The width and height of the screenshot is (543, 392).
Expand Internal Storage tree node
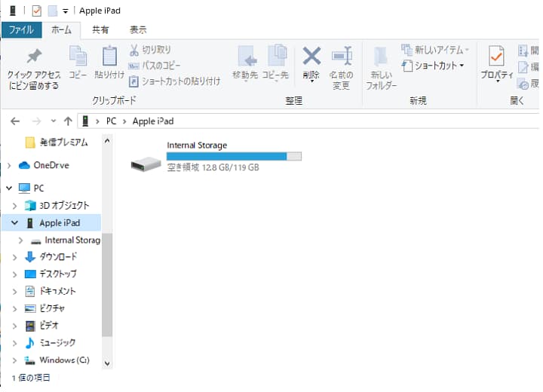pyautogui.click(x=21, y=240)
